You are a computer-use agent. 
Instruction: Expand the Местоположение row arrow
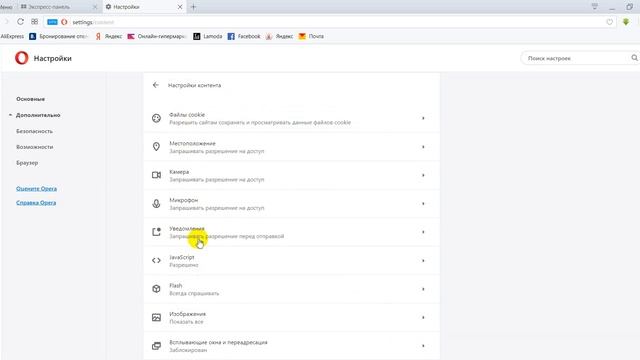[x=423, y=147]
